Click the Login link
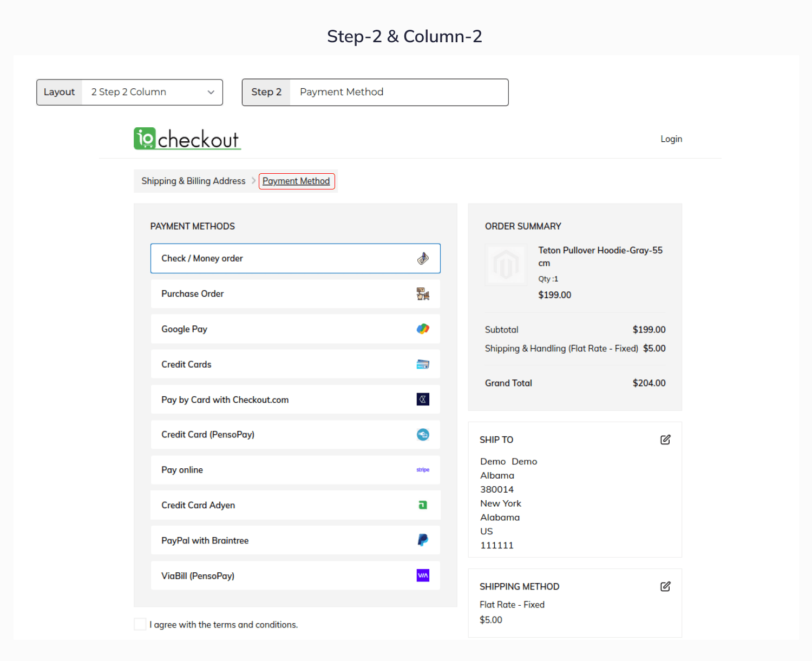 coord(671,139)
